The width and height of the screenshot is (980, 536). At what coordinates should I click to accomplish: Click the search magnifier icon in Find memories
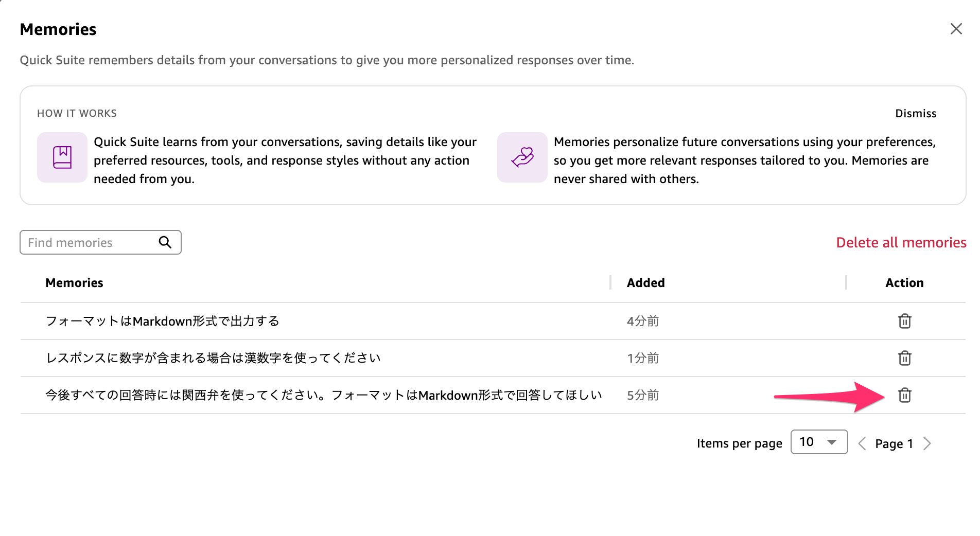click(165, 242)
